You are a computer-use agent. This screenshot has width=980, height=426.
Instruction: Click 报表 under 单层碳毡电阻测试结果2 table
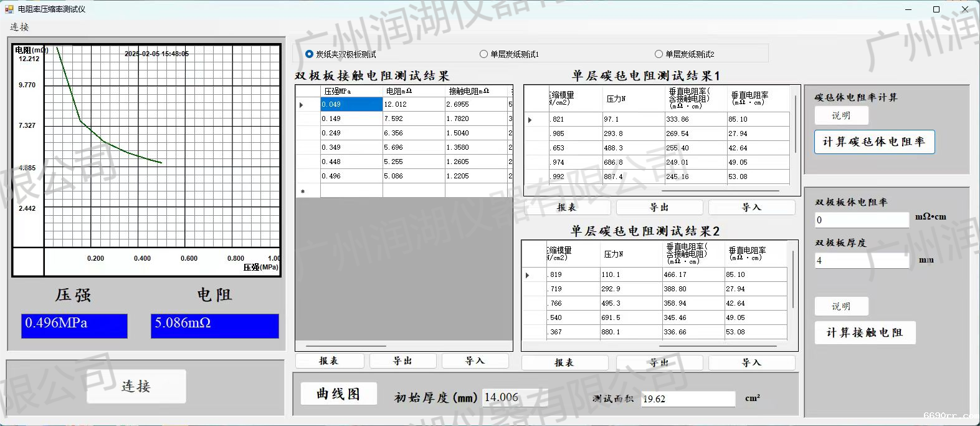[x=564, y=363]
